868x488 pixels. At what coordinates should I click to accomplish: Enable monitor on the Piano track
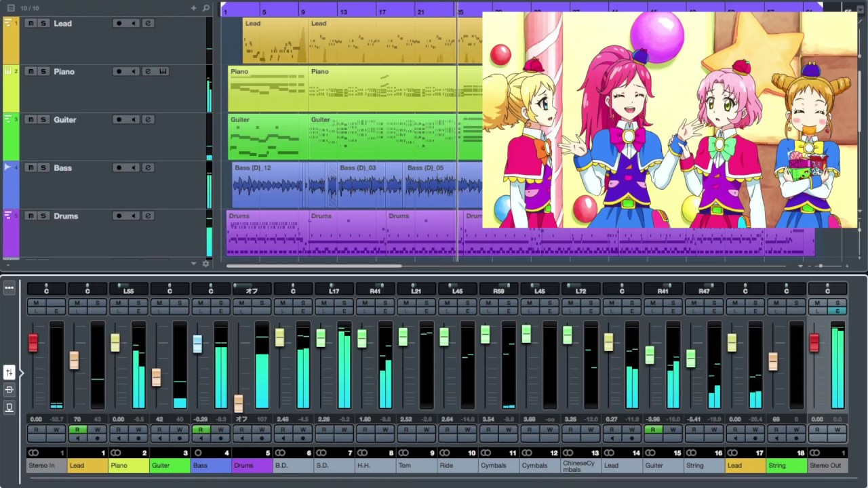click(x=134, y=71)
